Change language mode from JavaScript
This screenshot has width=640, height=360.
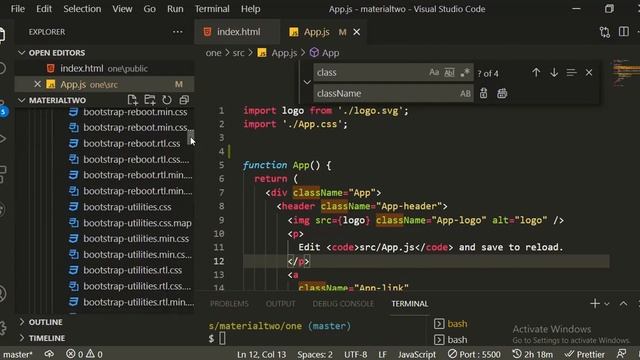(x=417, y=354)
